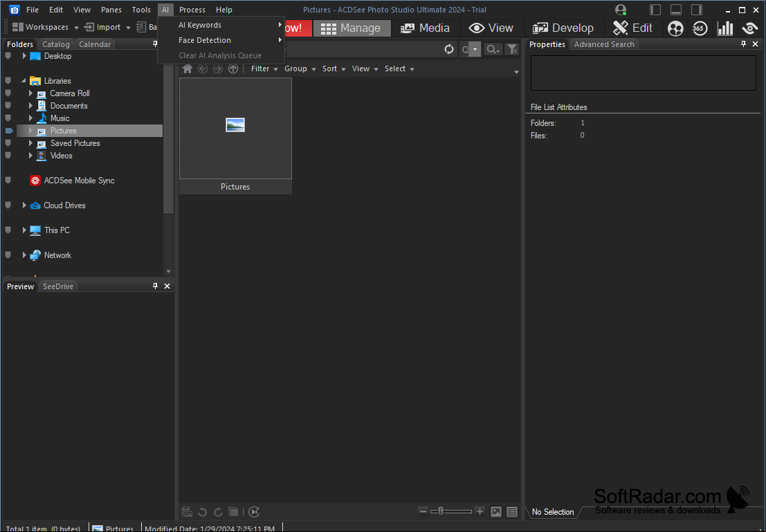Click the rotate right icon

click(218, 512)
